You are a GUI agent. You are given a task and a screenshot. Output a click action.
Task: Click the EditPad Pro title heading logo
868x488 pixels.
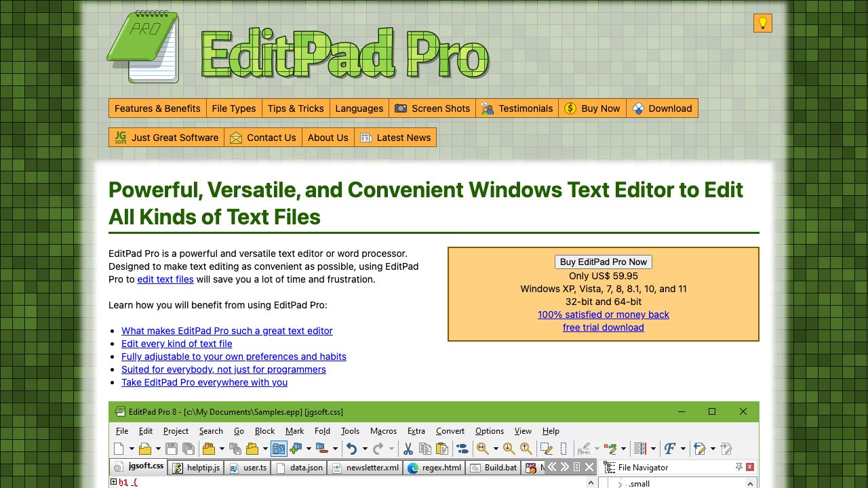point(344,54)
